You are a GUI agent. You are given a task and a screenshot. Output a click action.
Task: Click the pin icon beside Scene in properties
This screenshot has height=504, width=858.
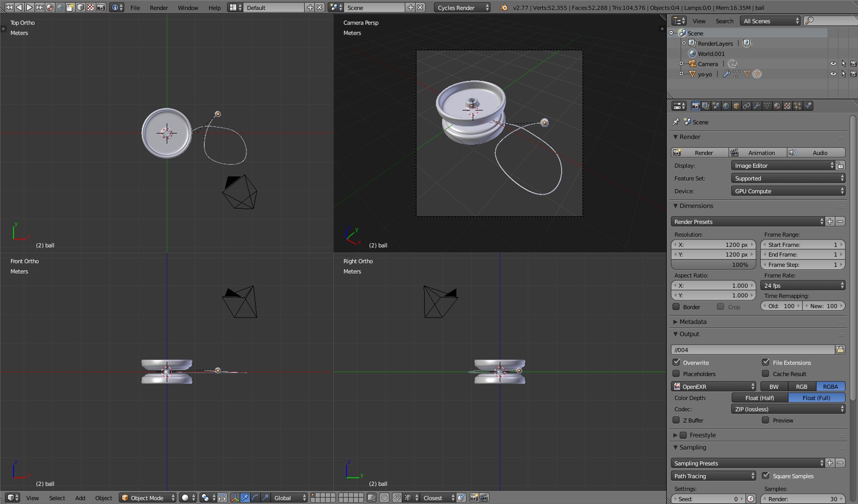(675, 122)
